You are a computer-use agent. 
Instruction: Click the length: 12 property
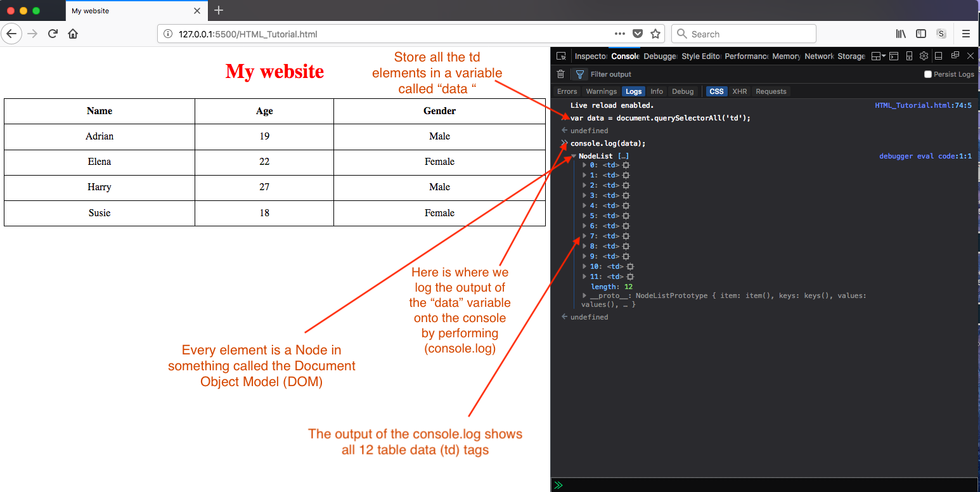[612, 287]
